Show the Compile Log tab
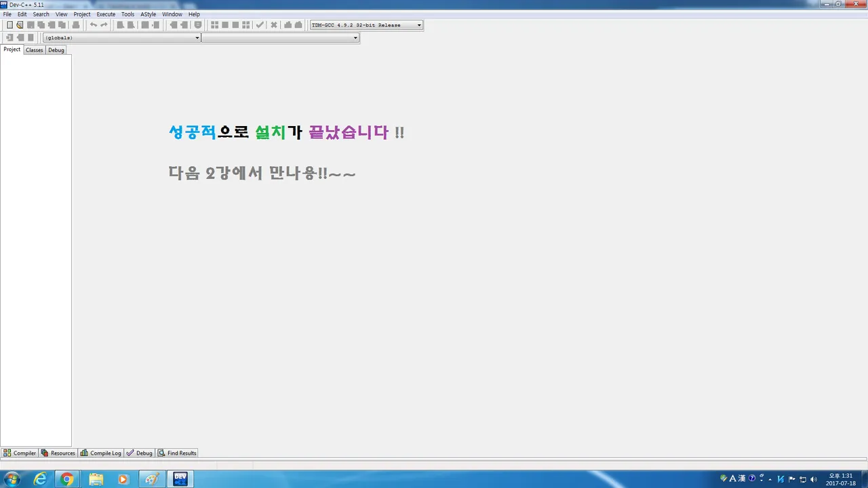This screenshot has width=868, height=488. click(101, 453)
